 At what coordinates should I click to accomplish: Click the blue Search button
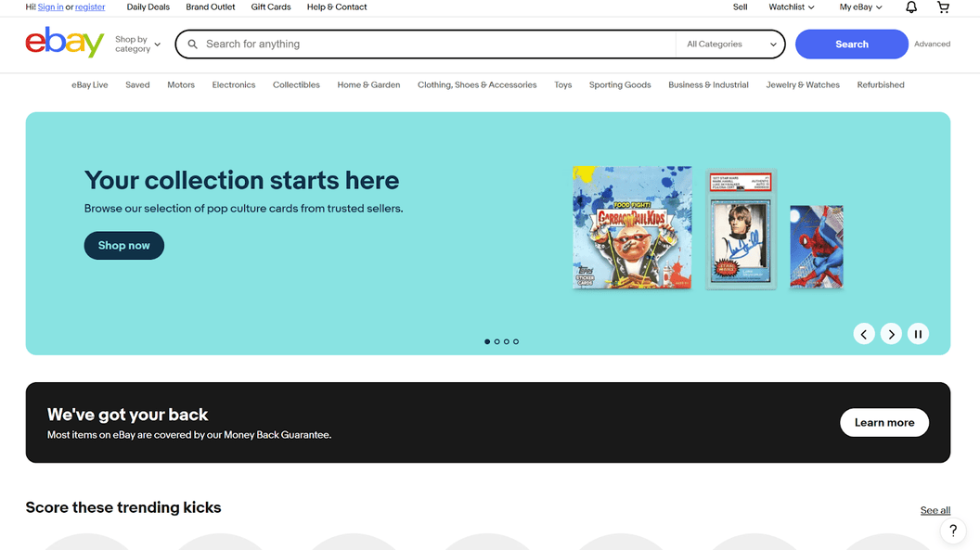point(851,45)
